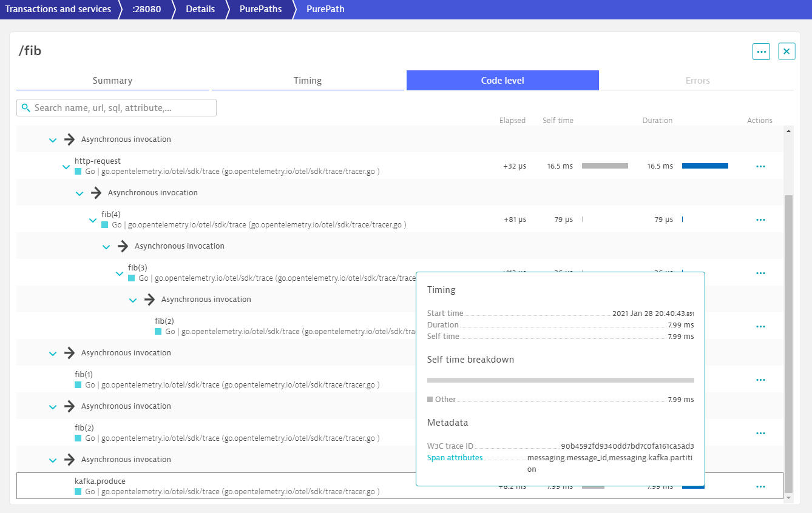This screenshot has height=513, width=812.
Task: Collapse the Asynchronous invocation above nested fib(2)
Action: (133, 300)
